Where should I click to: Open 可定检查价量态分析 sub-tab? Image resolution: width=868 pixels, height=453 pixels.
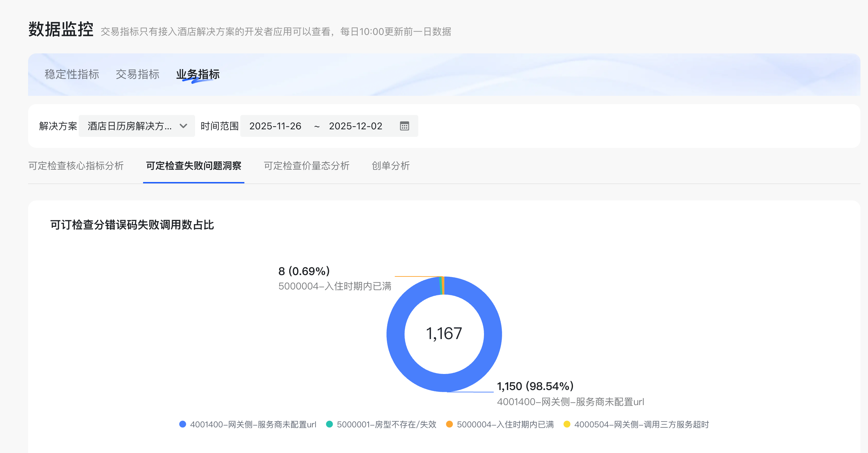(x=307, y=166)
